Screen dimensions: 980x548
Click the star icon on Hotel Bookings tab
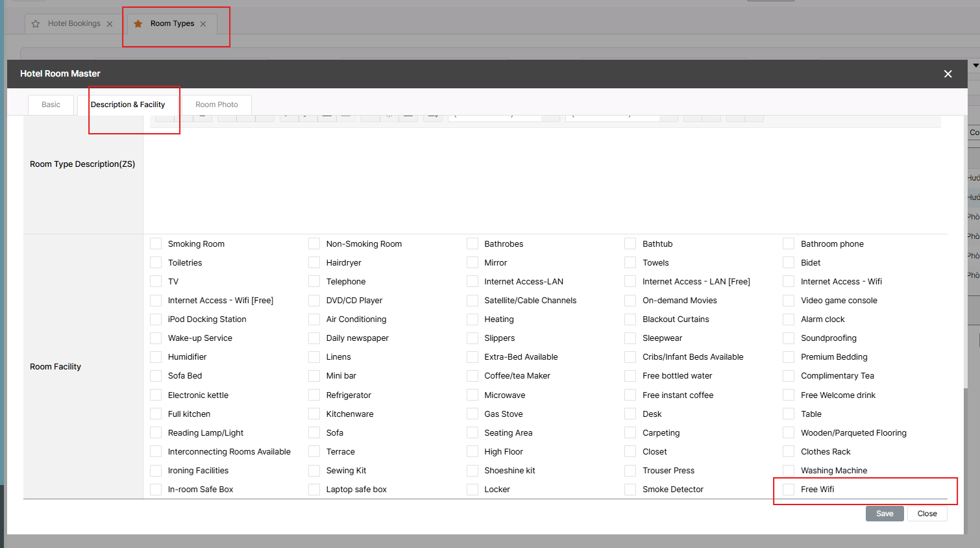point(36,24)
